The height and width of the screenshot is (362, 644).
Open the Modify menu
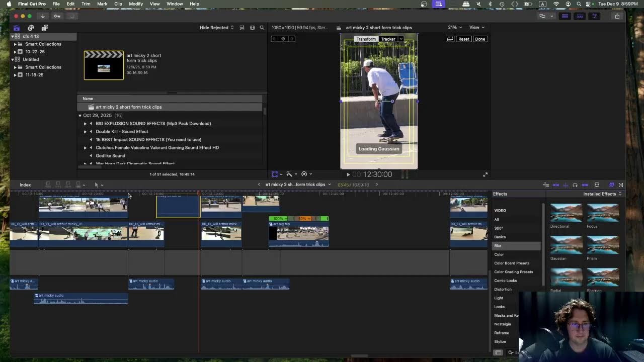pyautogui.click(x=136, y=4)
